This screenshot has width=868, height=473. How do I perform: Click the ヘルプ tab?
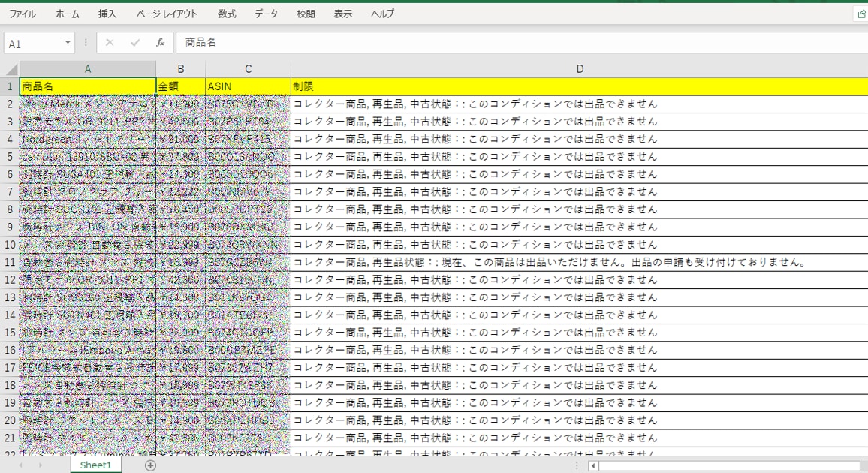click(382, 14)
